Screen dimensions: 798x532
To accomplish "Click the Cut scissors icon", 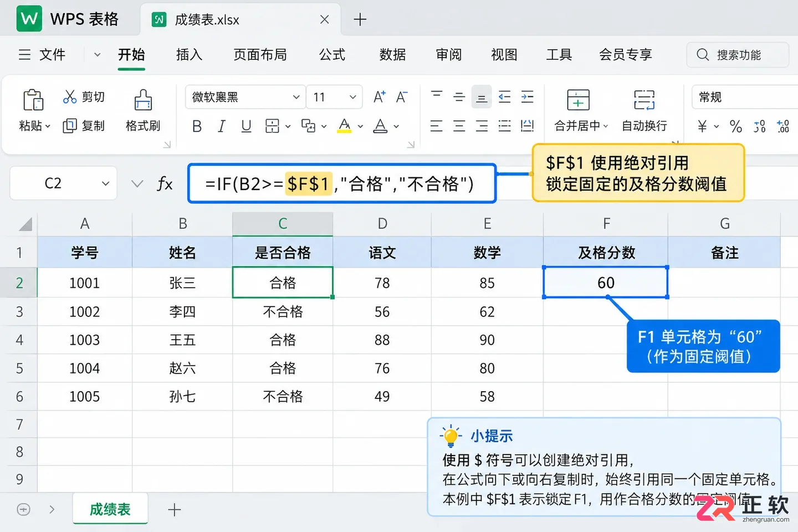I will click(x=70, y=97).
